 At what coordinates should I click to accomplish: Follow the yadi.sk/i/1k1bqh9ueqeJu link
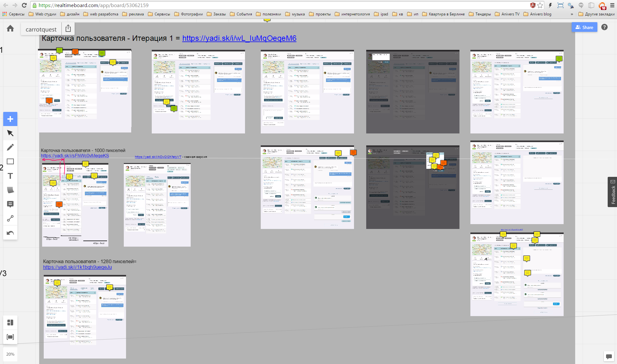coord(77,267)
